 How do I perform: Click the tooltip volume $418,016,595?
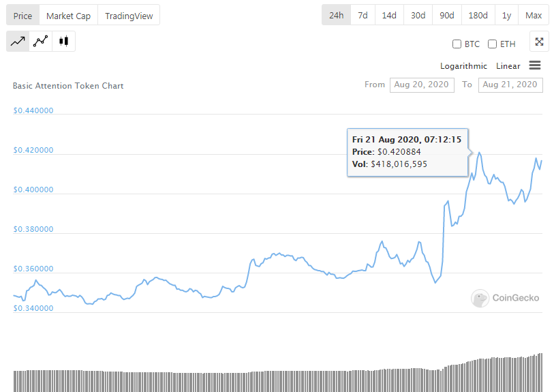click(399, 164)
